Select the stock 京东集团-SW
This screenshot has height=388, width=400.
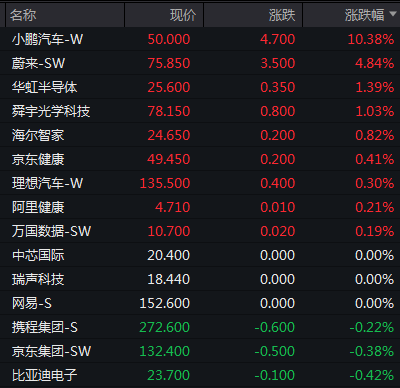51,351
